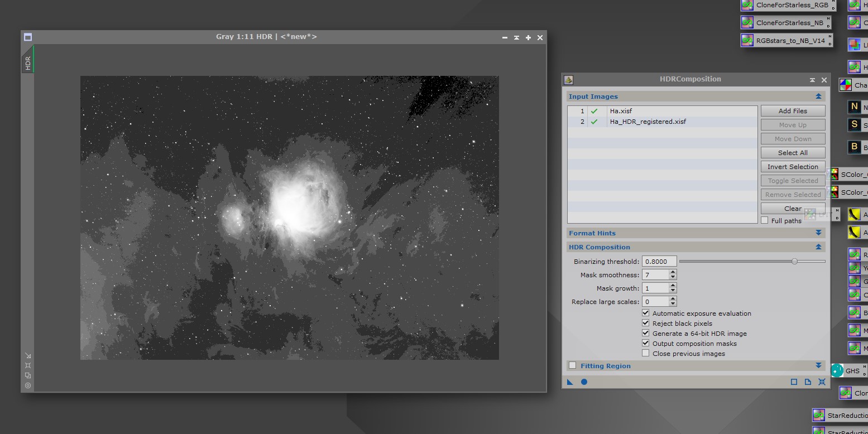Click the New Instance triangle icon in HDRComposition
868x434 pixels.
[570, 382]
